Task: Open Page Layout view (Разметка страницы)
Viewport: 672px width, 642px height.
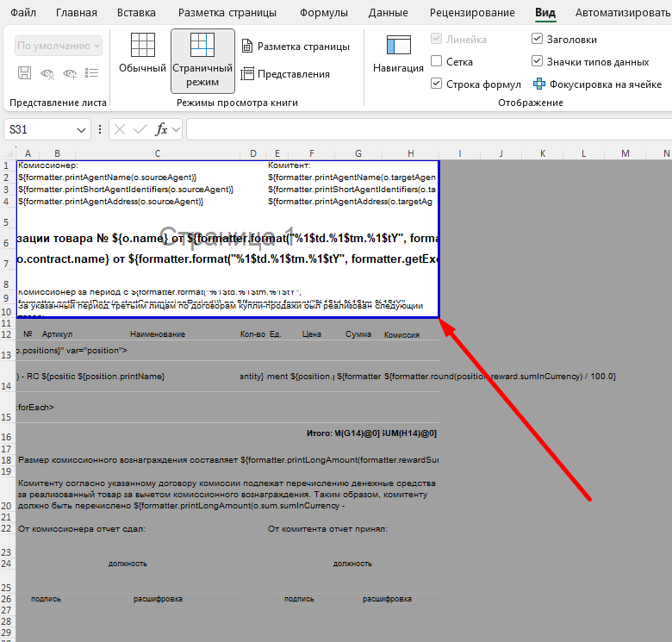Action: click(296, 47)
